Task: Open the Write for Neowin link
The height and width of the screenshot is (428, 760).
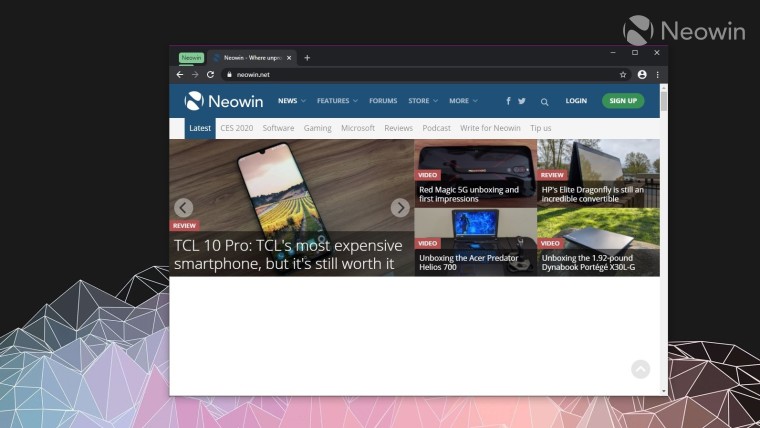Action: 490,128
